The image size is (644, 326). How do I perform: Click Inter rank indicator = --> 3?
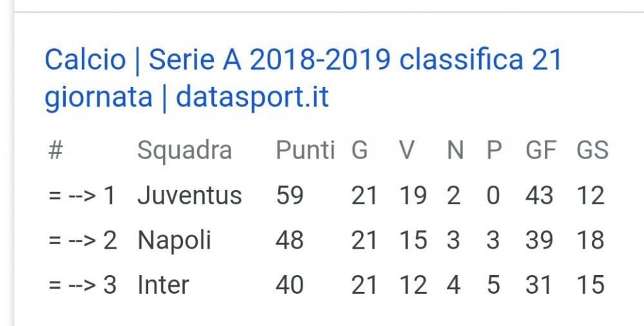pyautogui.click(x=82, y=285)
